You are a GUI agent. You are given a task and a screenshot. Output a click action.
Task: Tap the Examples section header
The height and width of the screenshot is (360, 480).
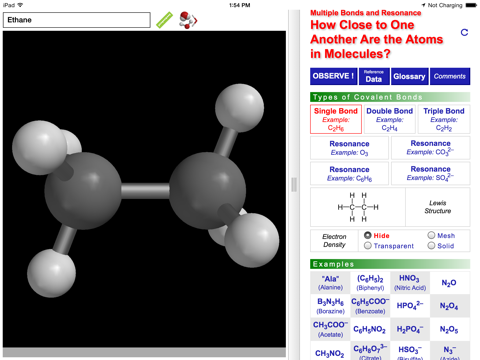coord(390,264)
